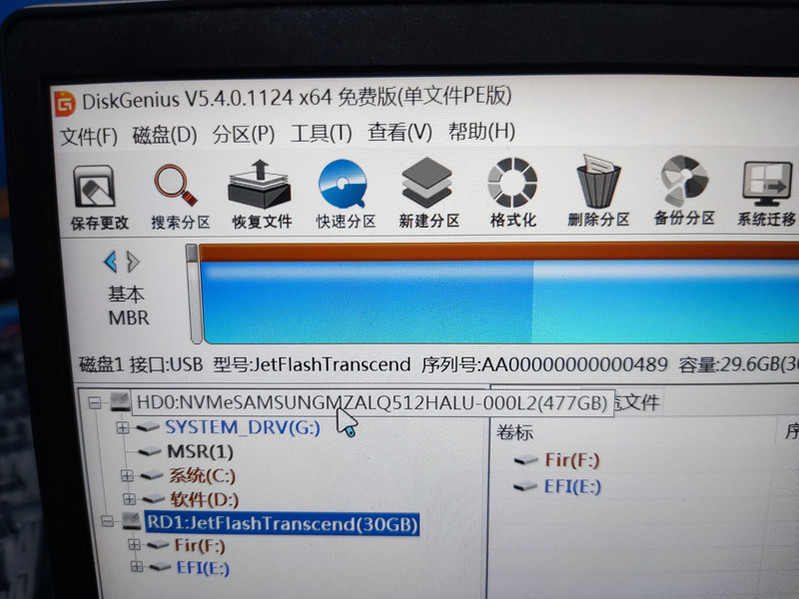Select the 软件(D:) partition in tree
The height and width of the screenshot is (599, 799).
click(x=203, y=498)
